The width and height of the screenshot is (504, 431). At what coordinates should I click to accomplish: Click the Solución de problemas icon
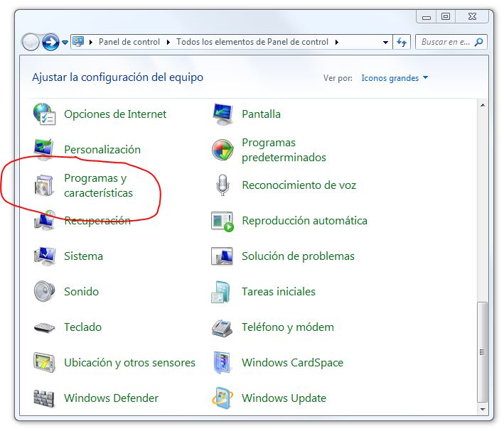click(x=222, y=256)
